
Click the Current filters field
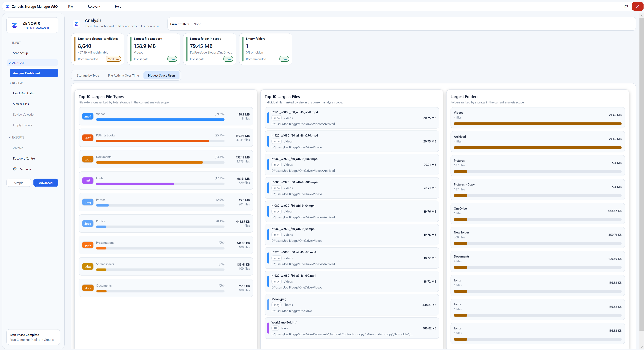401,24
